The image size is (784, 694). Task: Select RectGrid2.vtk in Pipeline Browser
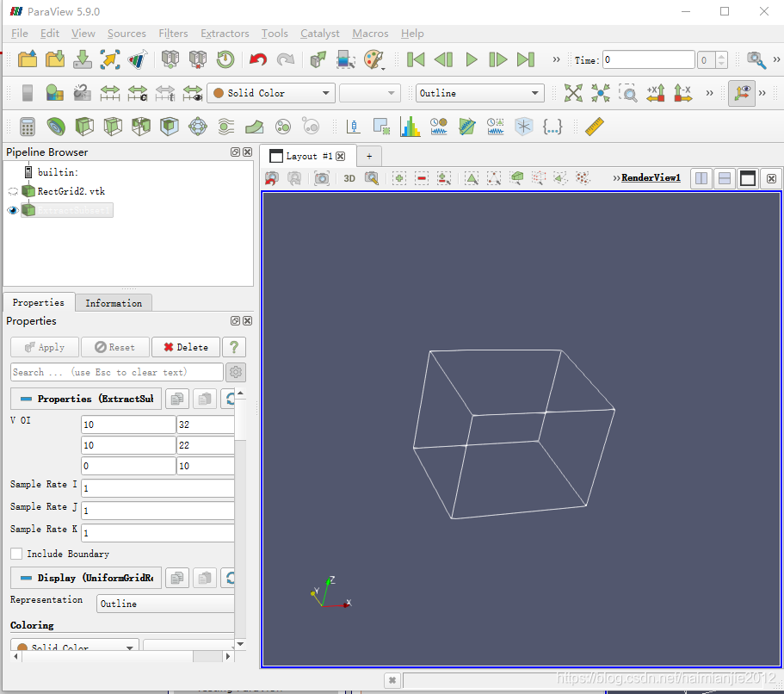71,191
